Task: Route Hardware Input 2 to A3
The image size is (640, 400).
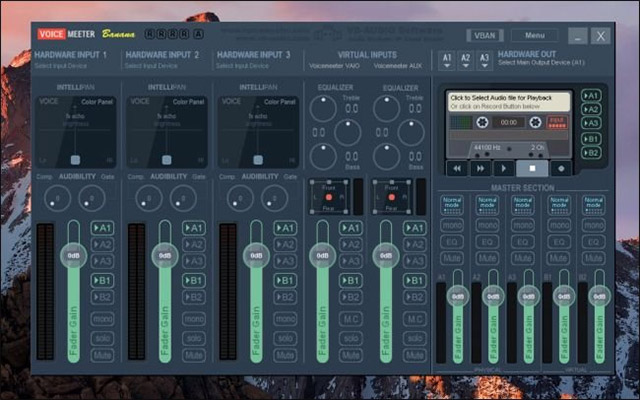Action: click(x=194, y=261)
